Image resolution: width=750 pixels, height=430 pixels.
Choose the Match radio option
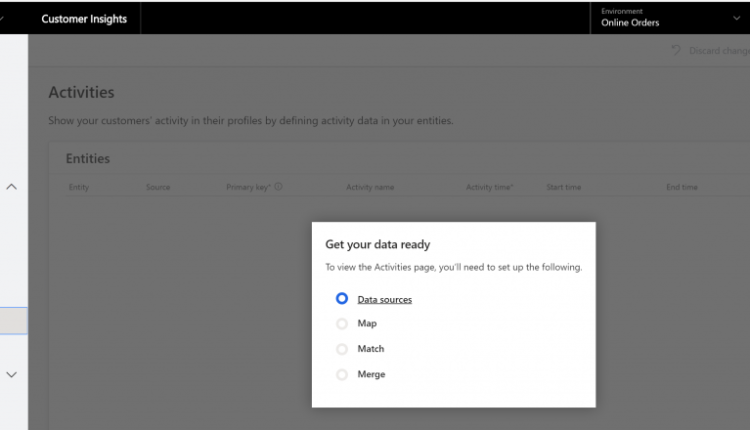(342, 349)
